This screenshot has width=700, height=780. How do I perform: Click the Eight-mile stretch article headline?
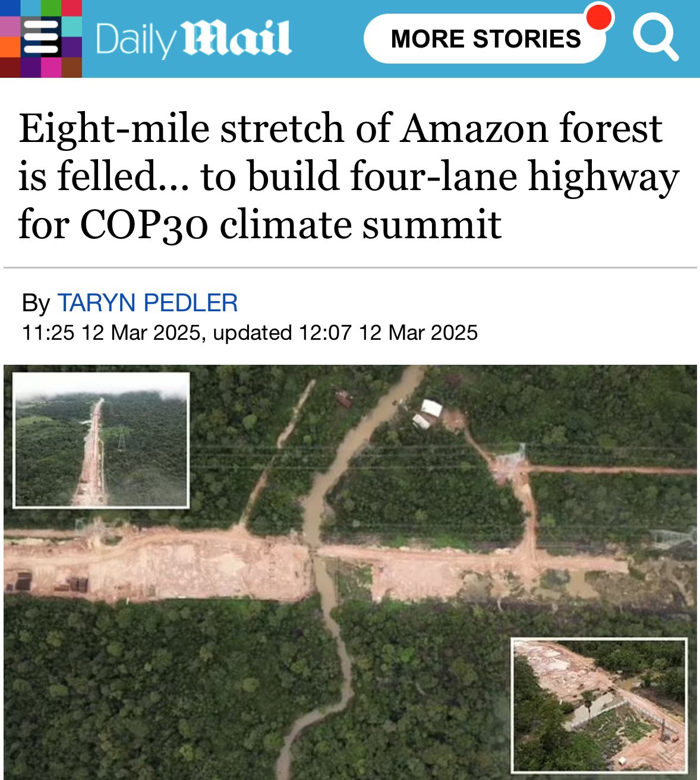(349, 176)
